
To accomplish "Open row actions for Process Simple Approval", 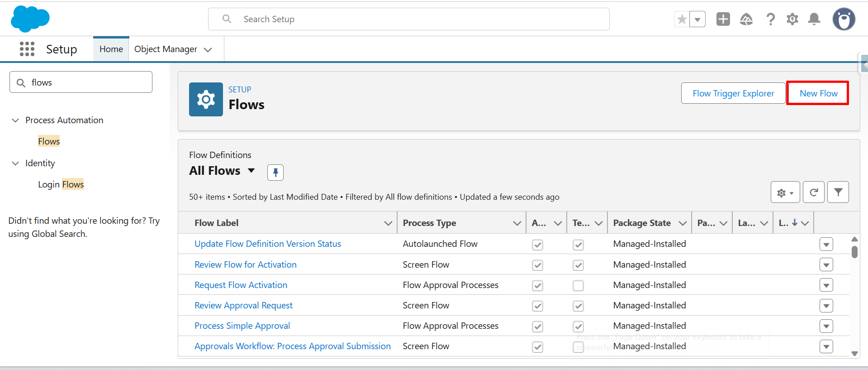I will click(x=826, y=326).
